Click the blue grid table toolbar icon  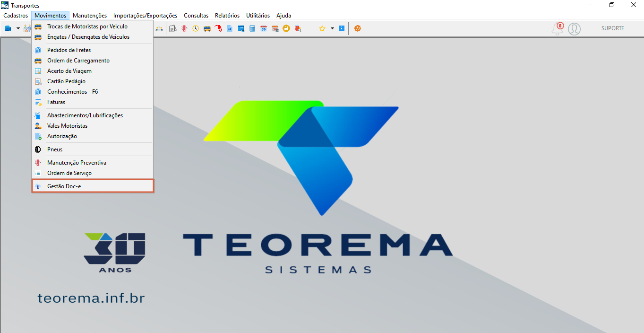[x=241, y=28]
